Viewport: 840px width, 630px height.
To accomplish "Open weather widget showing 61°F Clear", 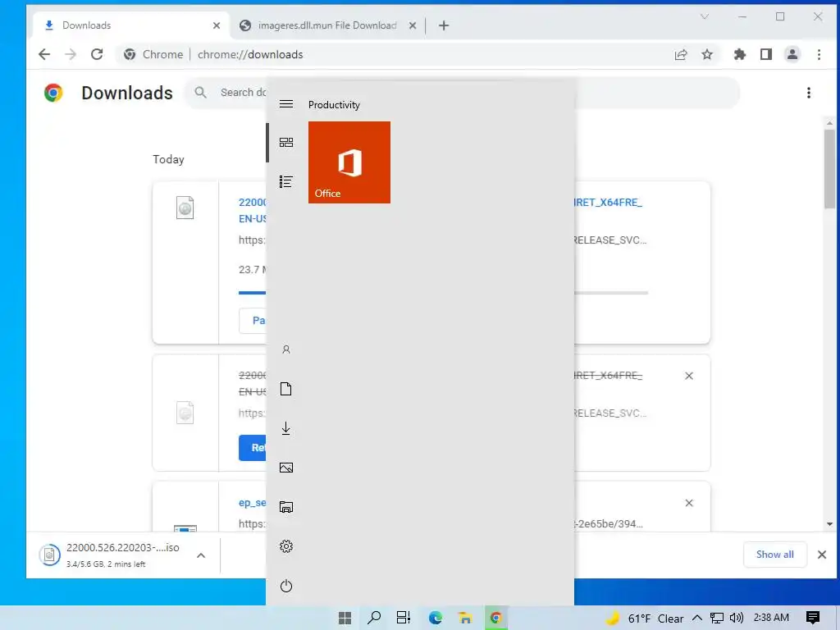I will tap(645, 619).
